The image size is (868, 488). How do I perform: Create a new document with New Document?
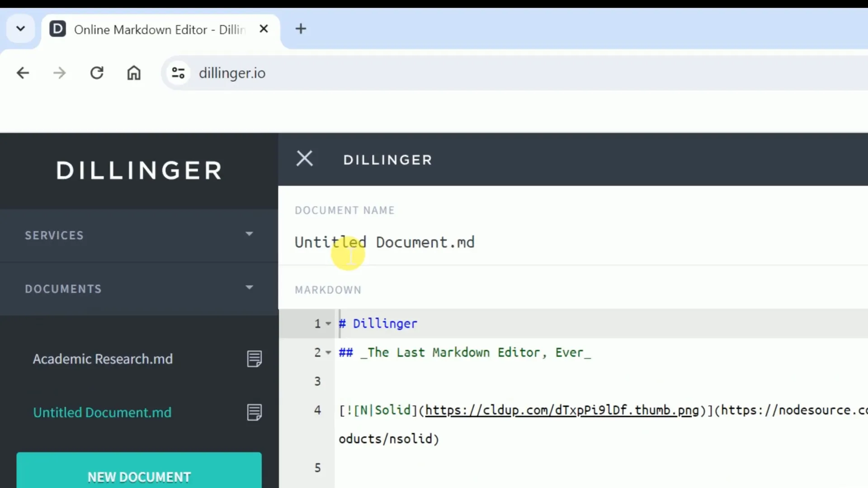coord(139,471)
